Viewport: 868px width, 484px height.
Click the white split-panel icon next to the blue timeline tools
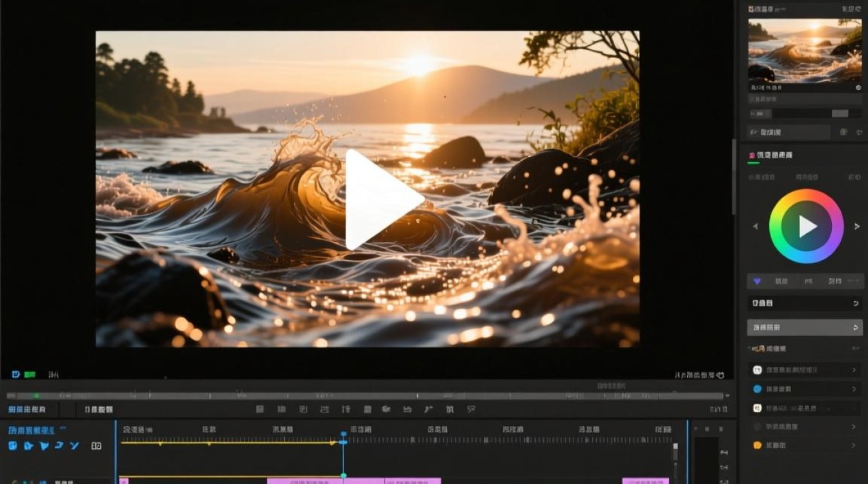point(96,446)
